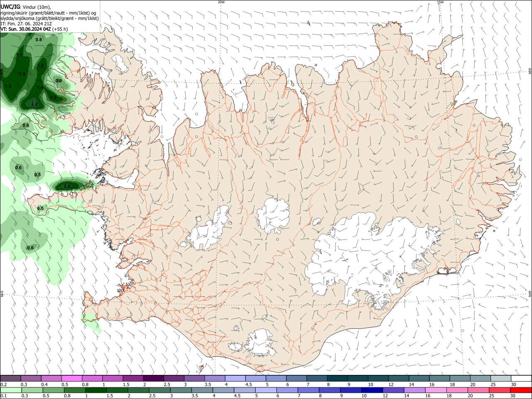Click the rain legend swatch between 7 and 8

pyautogui.click(x=308, y=390)
